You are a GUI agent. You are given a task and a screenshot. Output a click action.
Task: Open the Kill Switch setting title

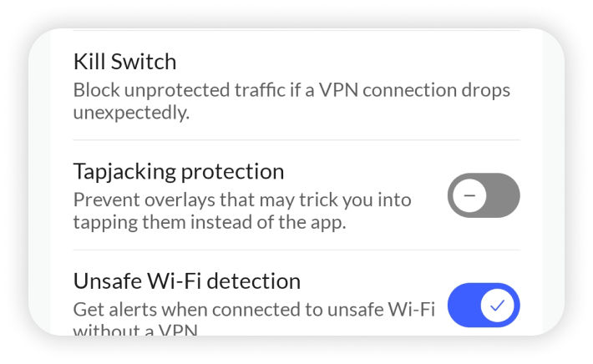pyautogui.click(x=124, y=62)
